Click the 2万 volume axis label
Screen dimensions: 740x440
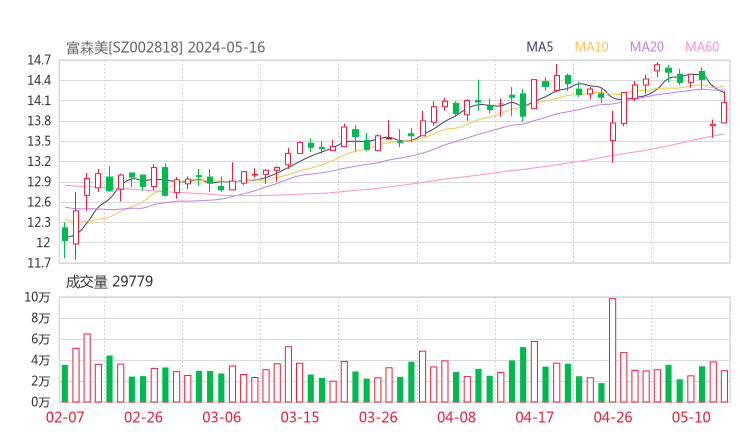[41, 381]
